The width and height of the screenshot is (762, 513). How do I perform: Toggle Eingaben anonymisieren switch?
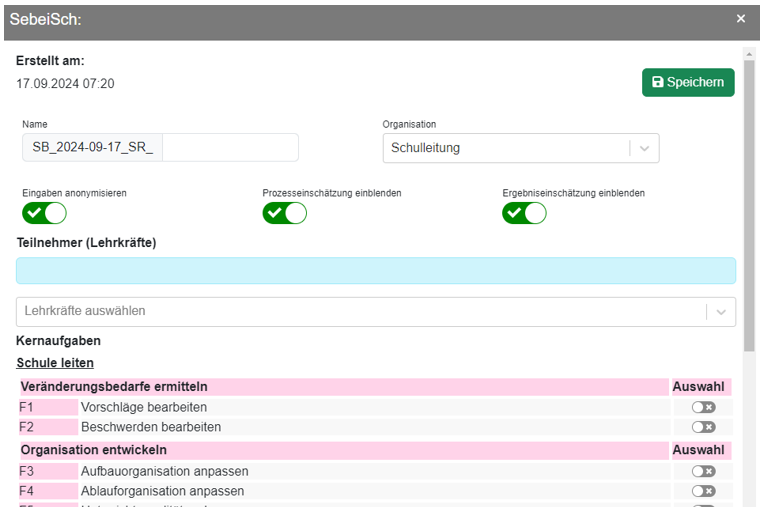(44, 213)
